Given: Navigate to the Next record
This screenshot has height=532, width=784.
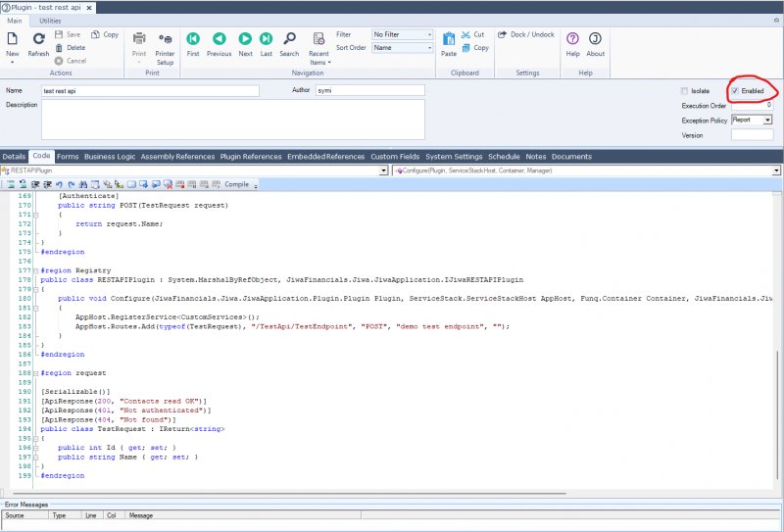Looking at the screenshot, I should click(245, 38).
